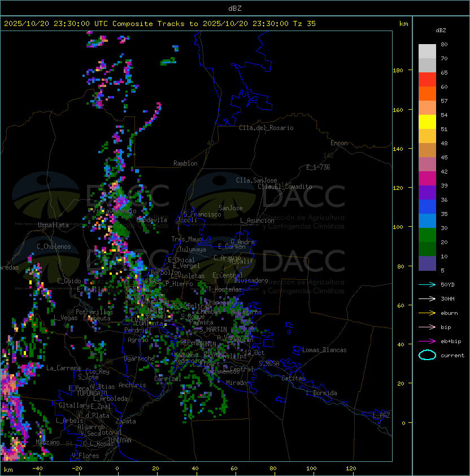Viewport: 470px width, 476px height.
Task: Click the 'eb+bip' legend label
Action: click(451, 341)
